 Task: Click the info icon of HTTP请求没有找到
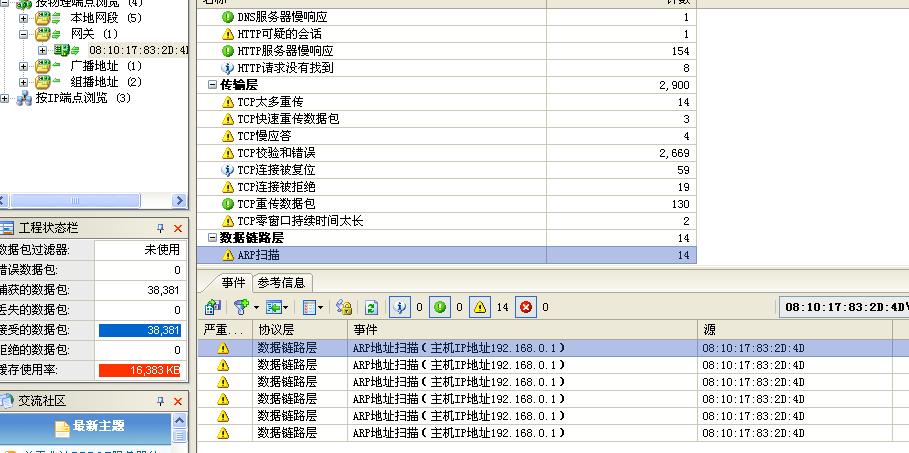(228, 68)
